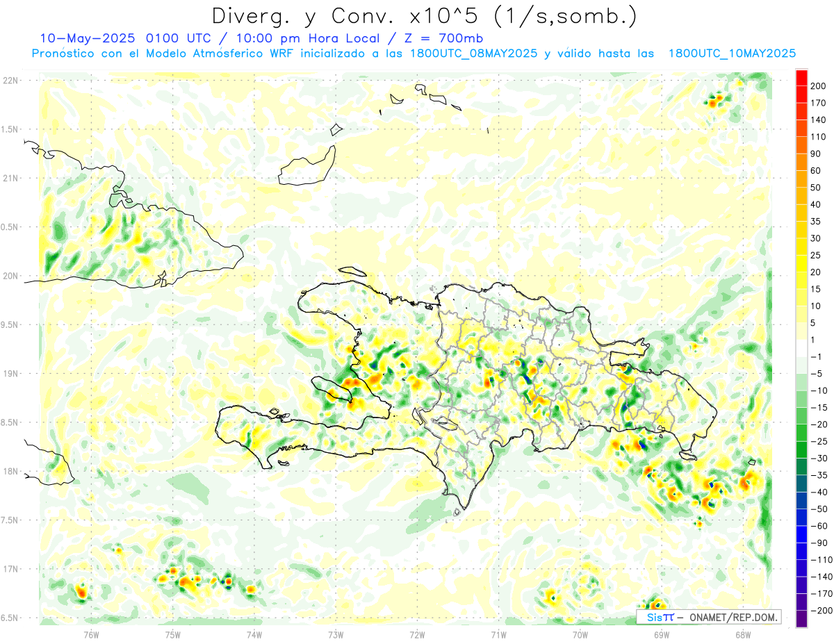This screenshot has width=834, height=644.
Task: Select the '19N' latitude label
Action: (10, 374)
